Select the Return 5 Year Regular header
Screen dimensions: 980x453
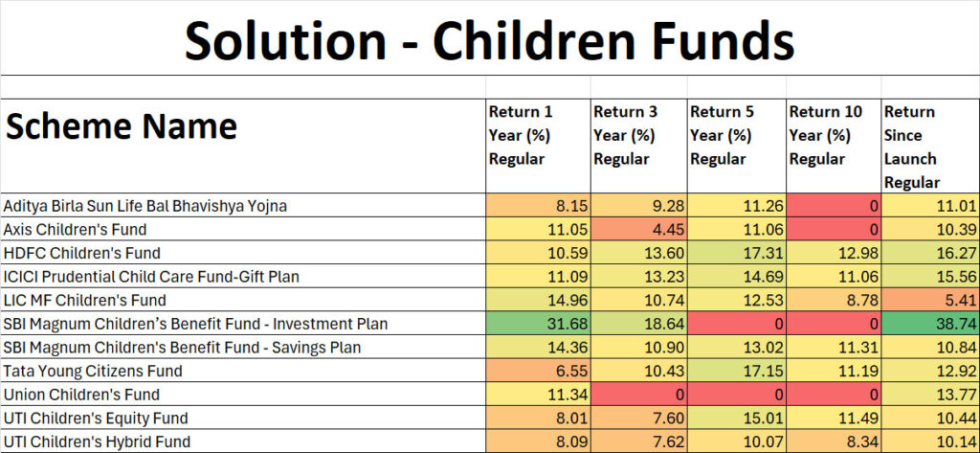coord(737,146)
